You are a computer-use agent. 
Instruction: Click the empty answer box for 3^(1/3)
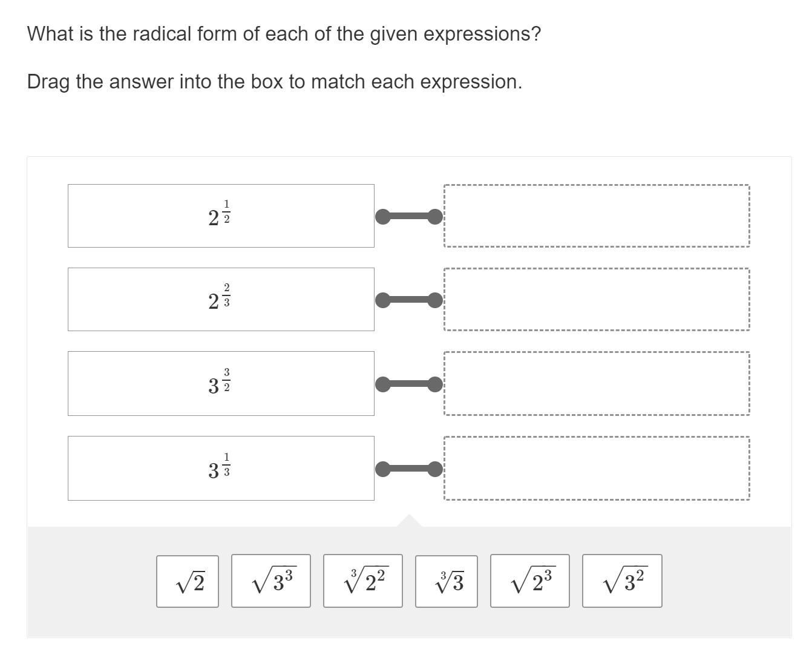coord(597,468)
